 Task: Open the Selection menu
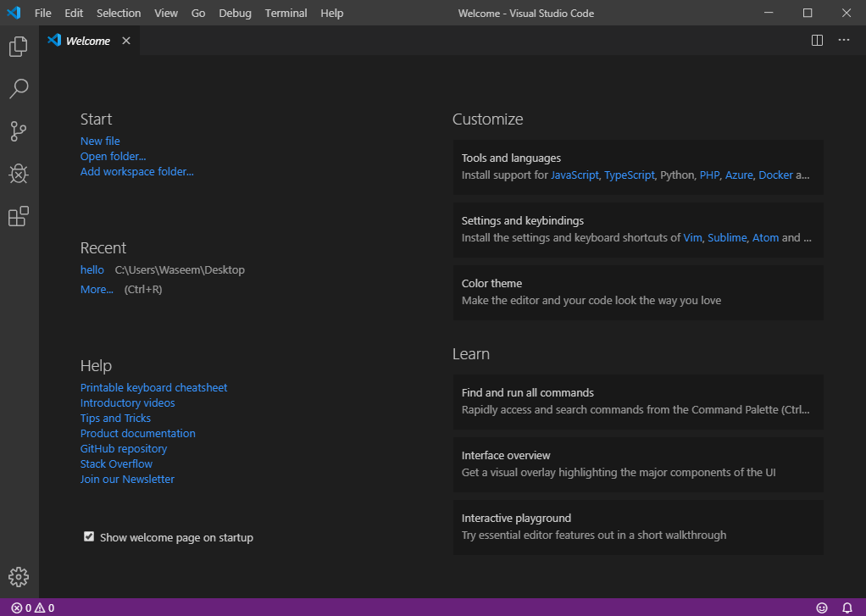[119, 14]
